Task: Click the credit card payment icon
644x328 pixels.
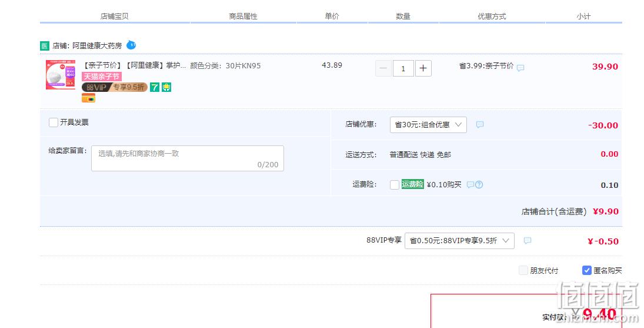Action: click(88, 98)
